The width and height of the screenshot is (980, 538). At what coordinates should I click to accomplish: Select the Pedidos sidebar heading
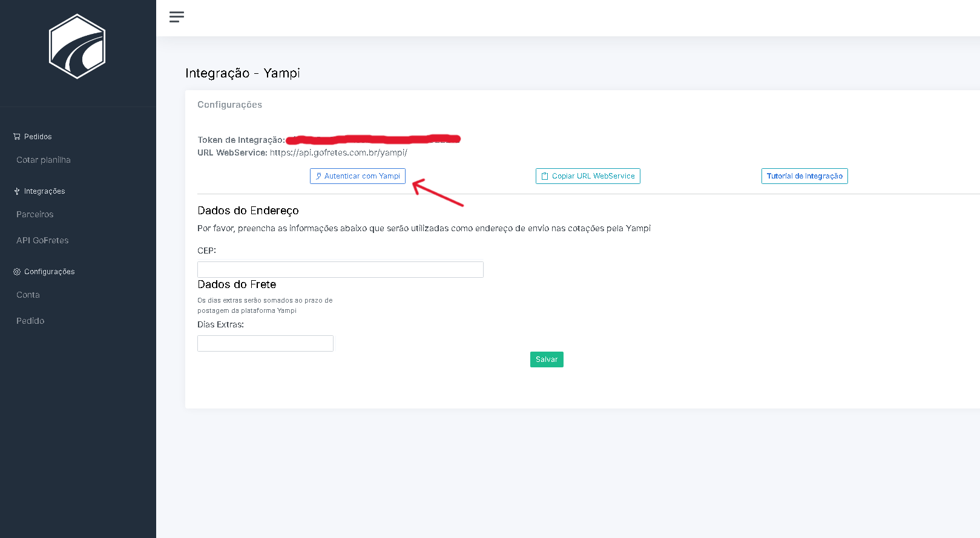click(38, 137)
